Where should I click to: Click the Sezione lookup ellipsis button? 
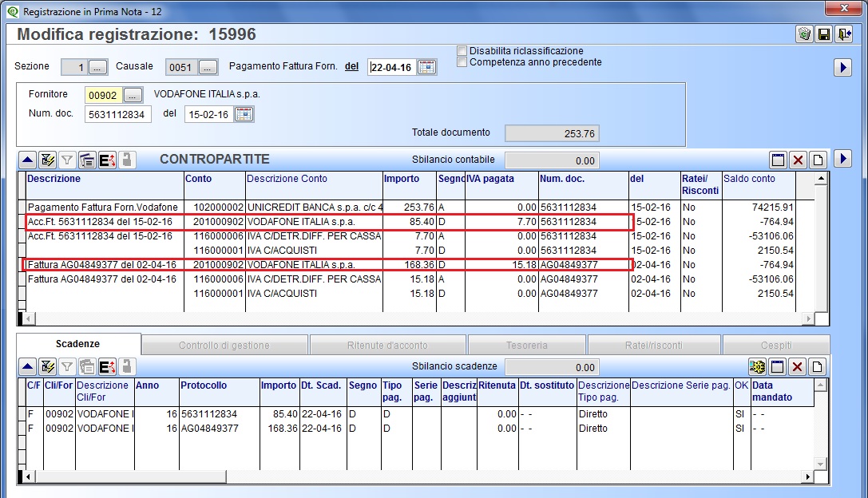[97, 68]
